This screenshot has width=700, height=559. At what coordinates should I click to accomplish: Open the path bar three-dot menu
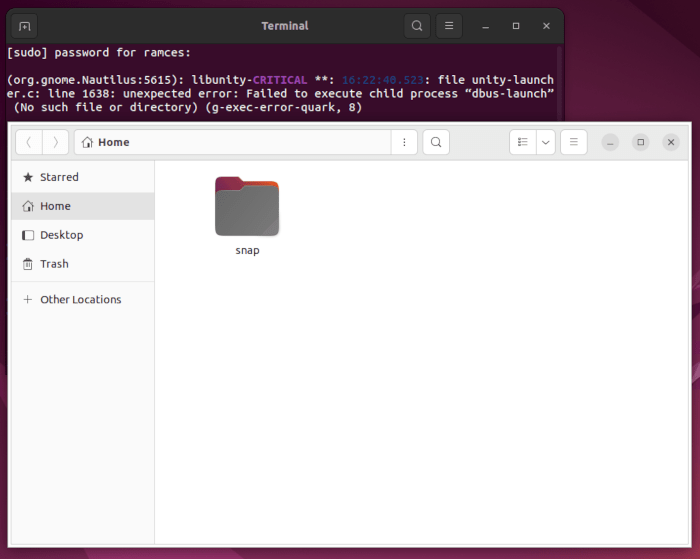[404, 142]
